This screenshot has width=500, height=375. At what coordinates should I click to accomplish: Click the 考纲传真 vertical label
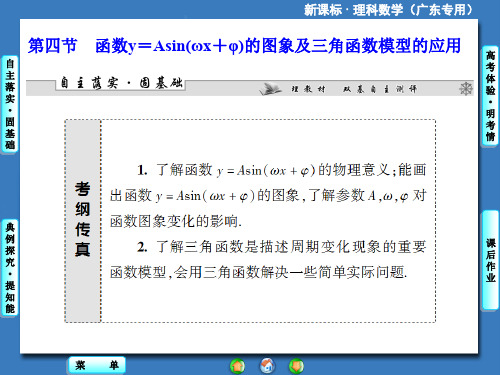pyautogui.click(x=83, y=219)
